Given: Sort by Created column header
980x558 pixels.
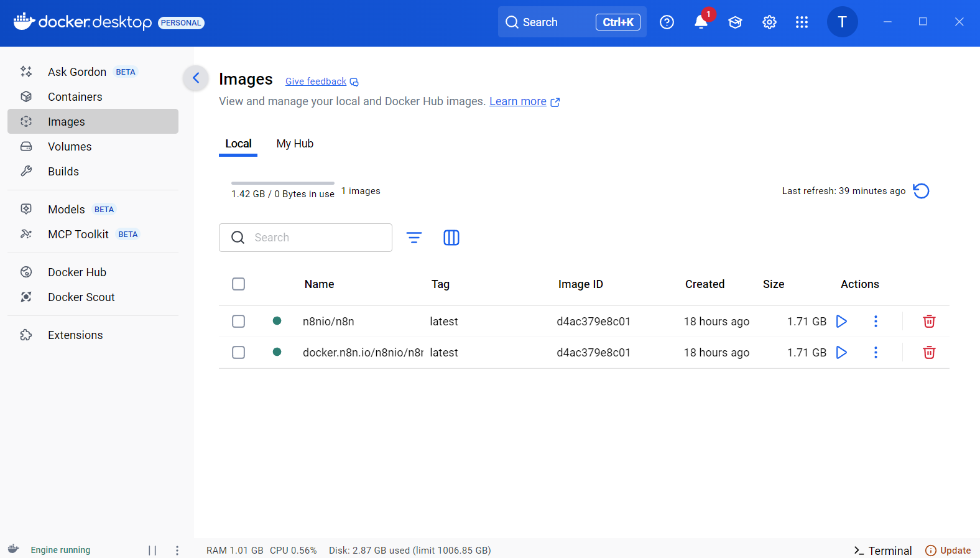Looking at the screenshot, I should (705, 284).
